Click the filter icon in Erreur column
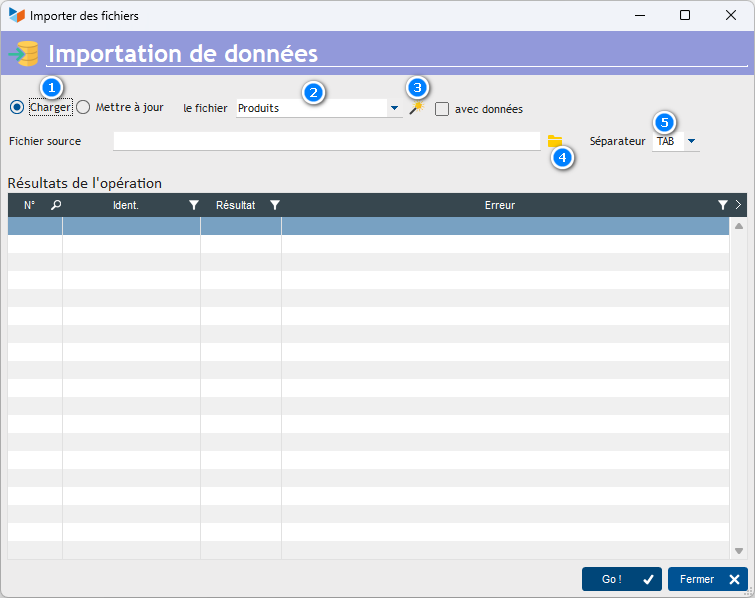 pyautogui.click(x=722, y=205)
